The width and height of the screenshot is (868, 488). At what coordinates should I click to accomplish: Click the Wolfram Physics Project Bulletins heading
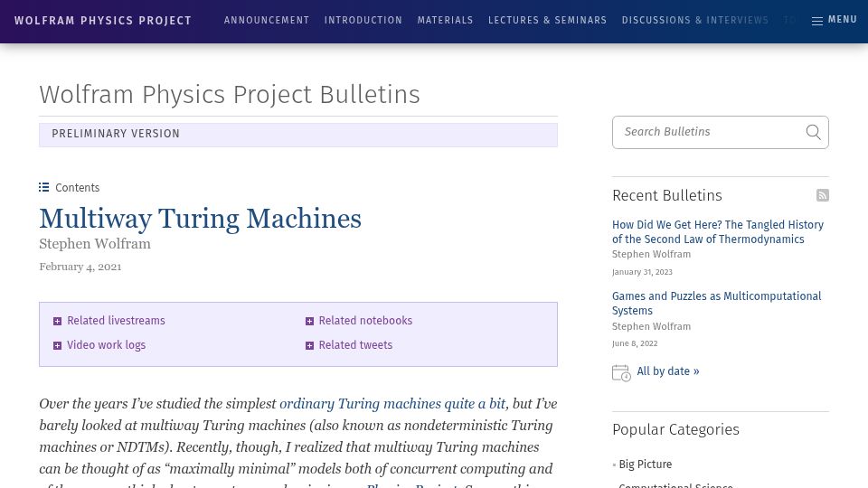229,95
